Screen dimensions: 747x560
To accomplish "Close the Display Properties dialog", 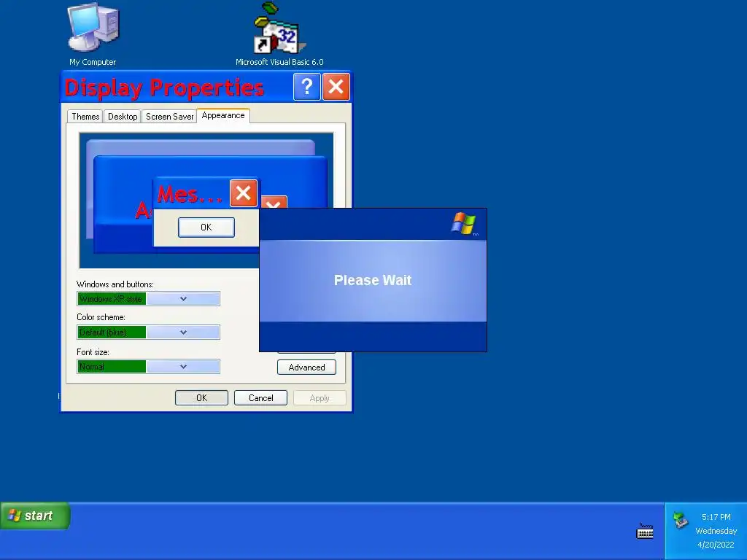I will click(336, 87).
